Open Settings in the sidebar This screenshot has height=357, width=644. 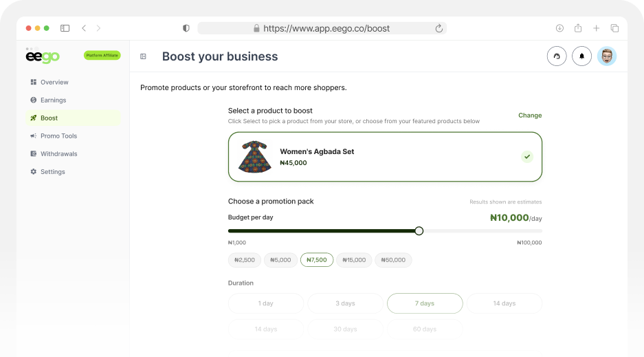tap(73, 172)
